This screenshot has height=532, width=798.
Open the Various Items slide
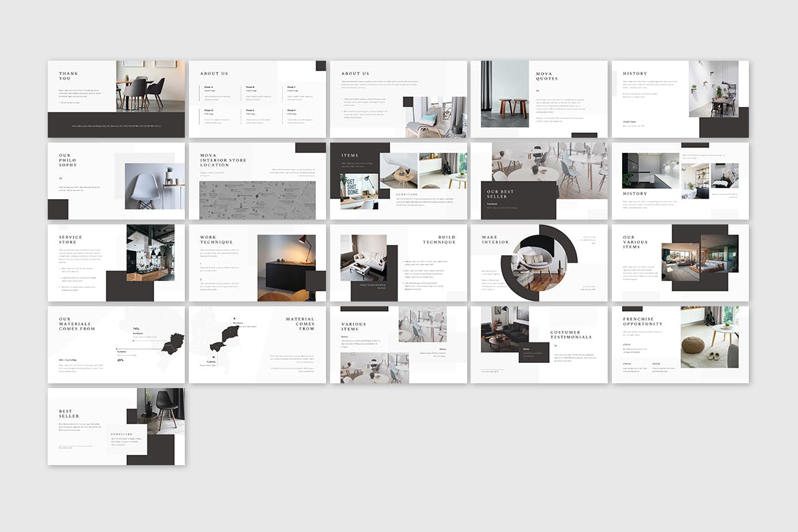(398, 344)
